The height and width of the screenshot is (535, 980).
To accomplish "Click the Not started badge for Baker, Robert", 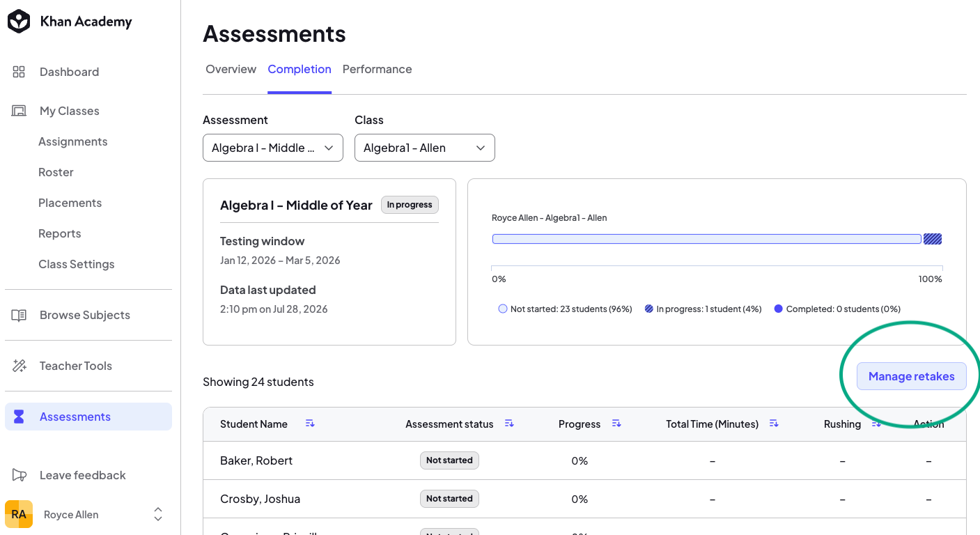I will [449, 460].
